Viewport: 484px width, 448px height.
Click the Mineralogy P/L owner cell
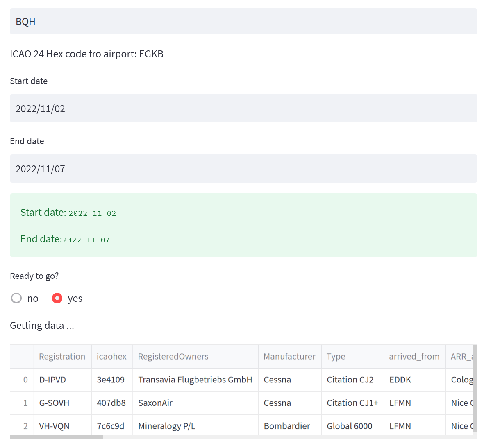[x=167, y=426]
